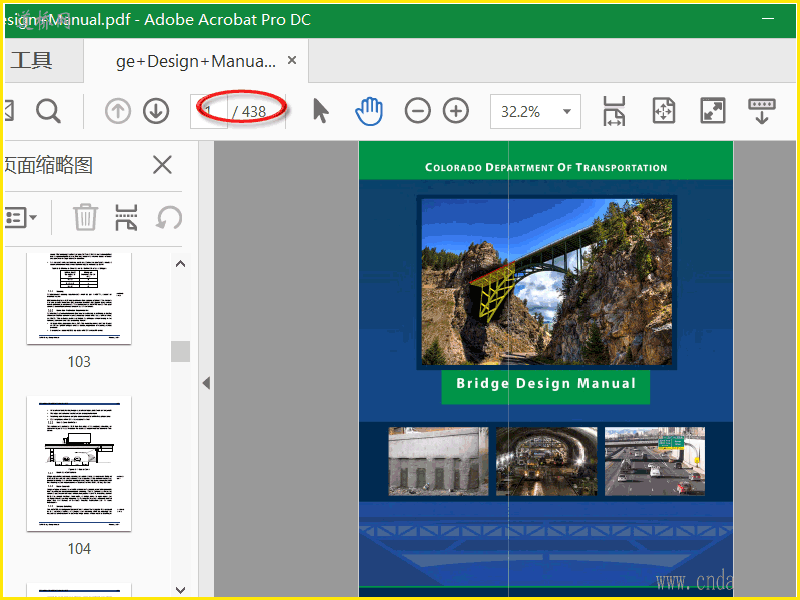800x600 pixels.
Task: Click the page label 103 text
Action: (79, 362)
